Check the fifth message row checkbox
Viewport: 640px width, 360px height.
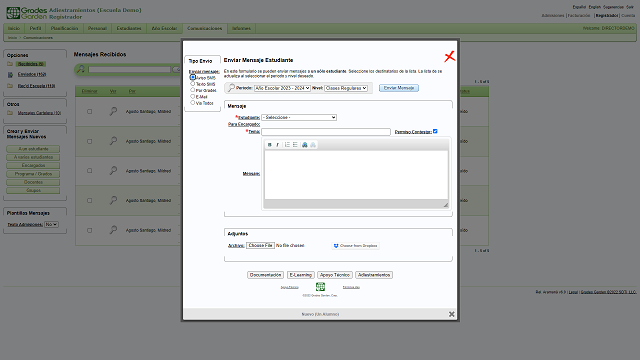point(89,230)
